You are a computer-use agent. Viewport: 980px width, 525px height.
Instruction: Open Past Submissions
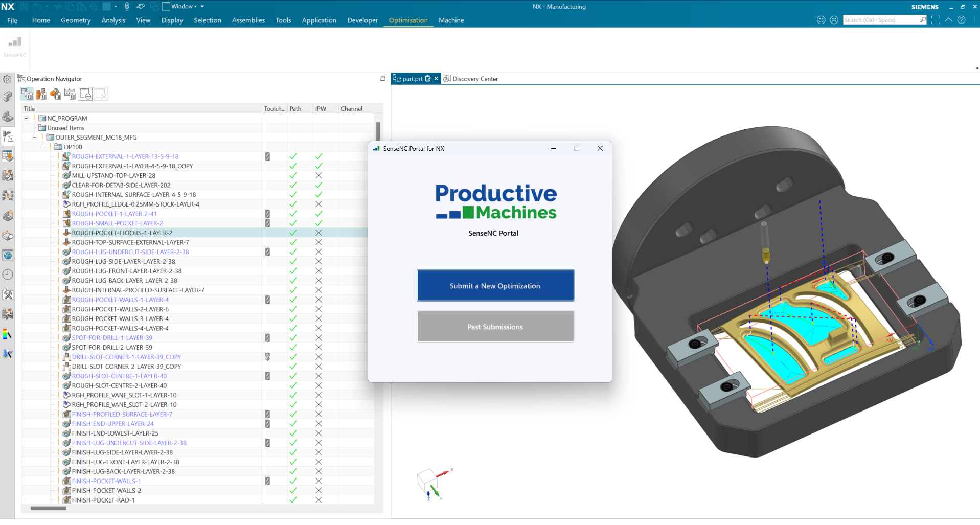pos(495,327)
